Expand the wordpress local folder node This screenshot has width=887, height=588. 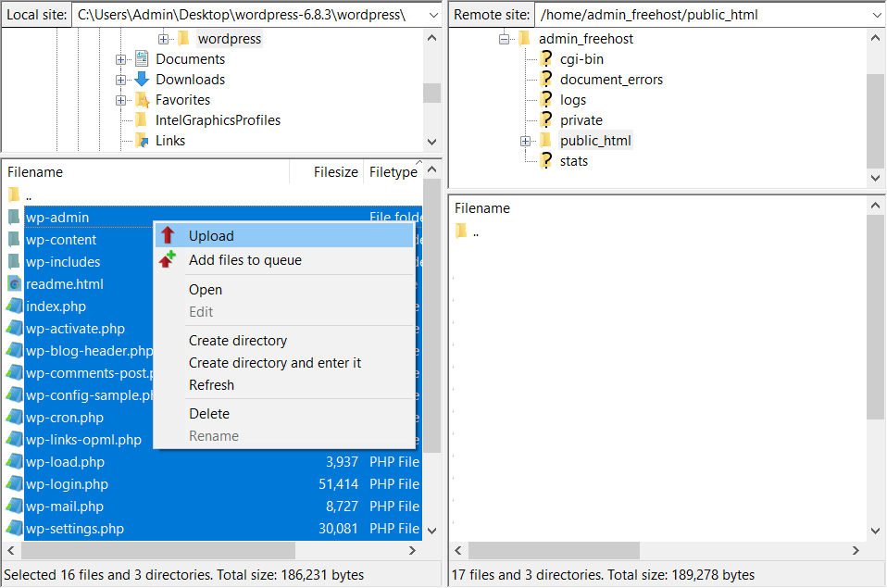pos(163,39)
